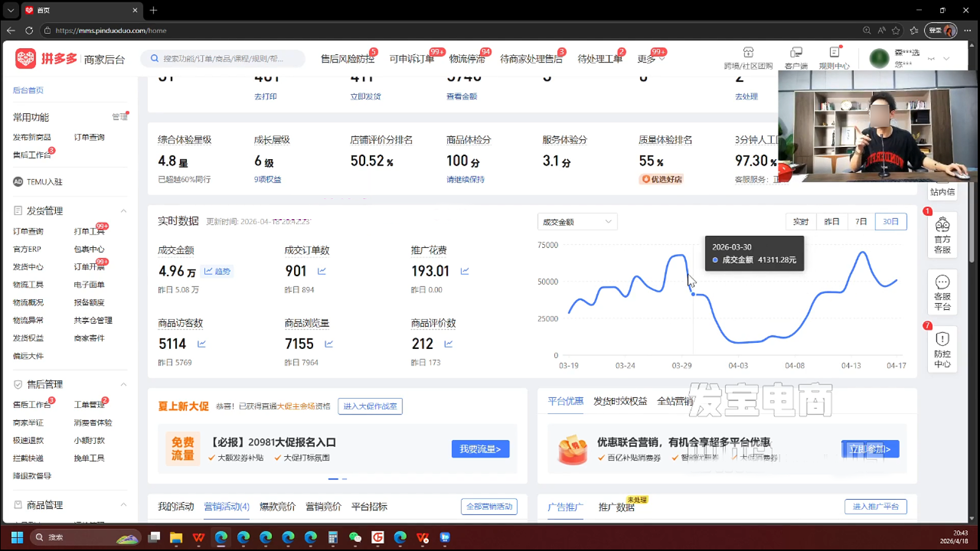Click trend chart icon beside 成交订单数
This screenshot has width=980, height=551.
[x=322, y=271]
